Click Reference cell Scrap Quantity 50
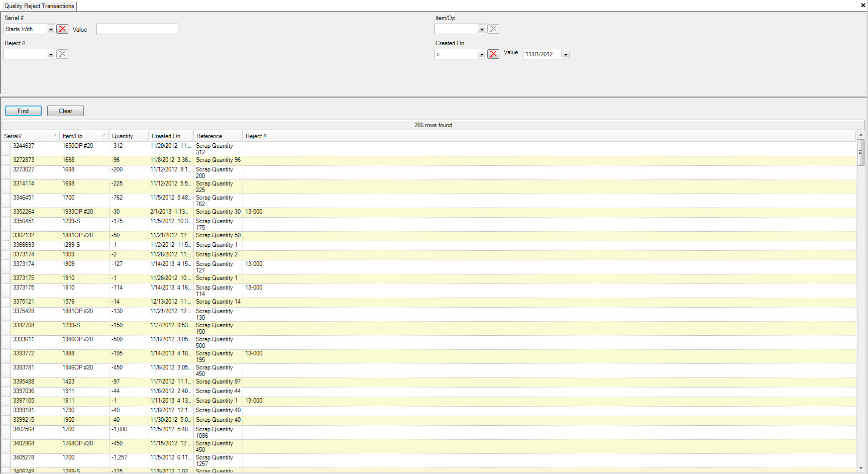 point(219,235)
